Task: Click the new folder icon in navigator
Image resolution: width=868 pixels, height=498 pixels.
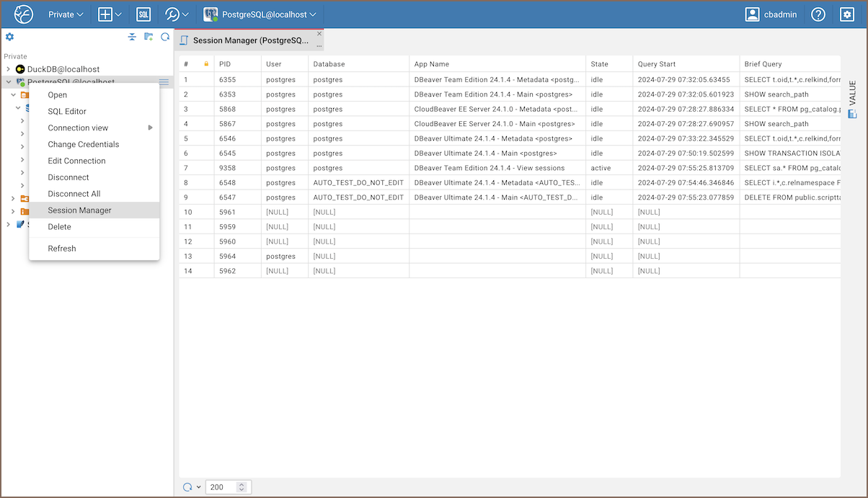Action: click(x=149, y=37)
